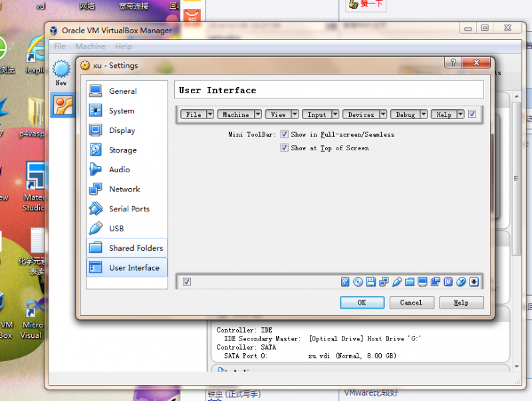Click the settings dialog question mark help
The width and height of the screenshot is (532, 401).
[x=453, y=63]
